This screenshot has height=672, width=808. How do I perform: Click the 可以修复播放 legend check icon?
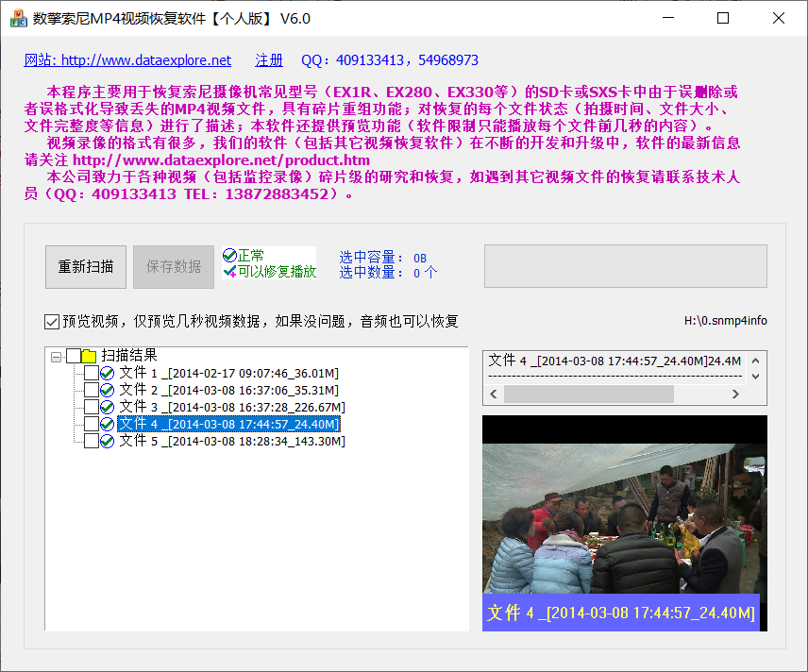(x=229, y=271)
